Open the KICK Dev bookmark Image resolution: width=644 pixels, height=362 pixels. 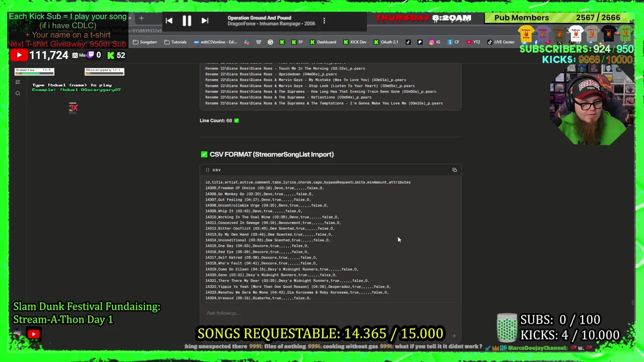click(x=355, y=42)
